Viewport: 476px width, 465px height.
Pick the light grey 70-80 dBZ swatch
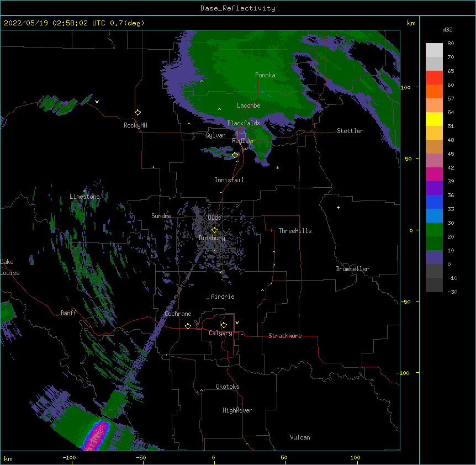pyautogui.click(x=434, y=50)
